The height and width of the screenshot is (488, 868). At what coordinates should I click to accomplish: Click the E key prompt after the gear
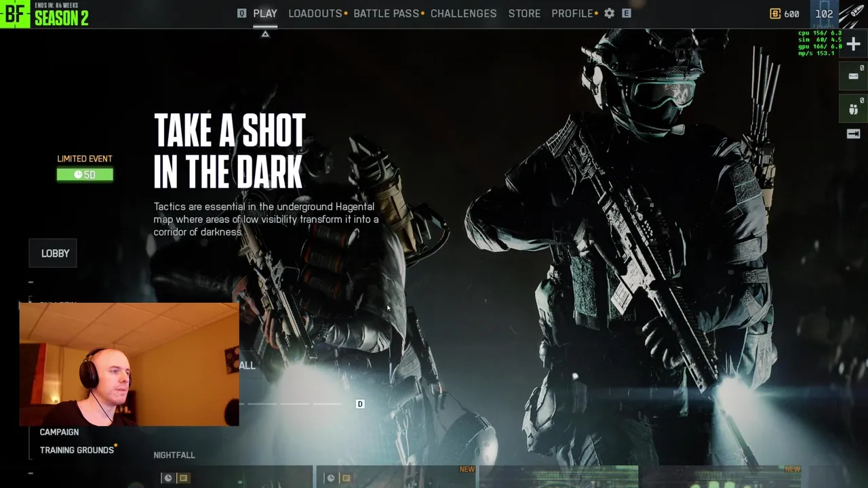click(x=627, y=14)
